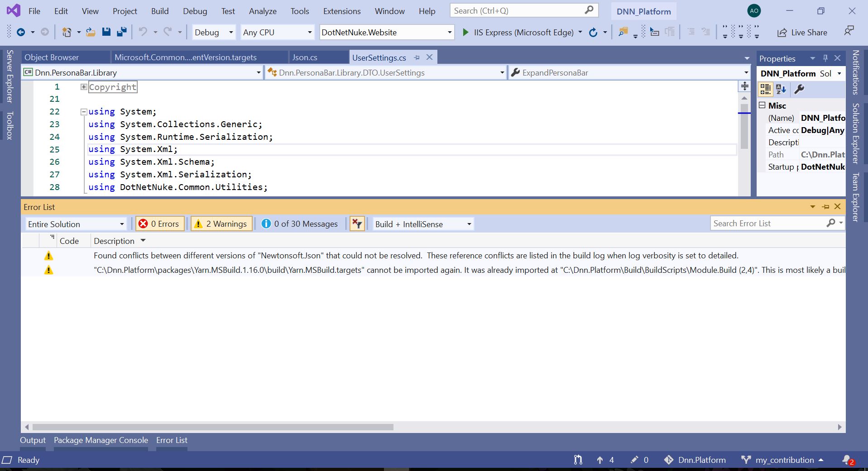Collapse the using System block
Image resolution: width=868 pixels, height=471 pixels.
pos(83,112)
